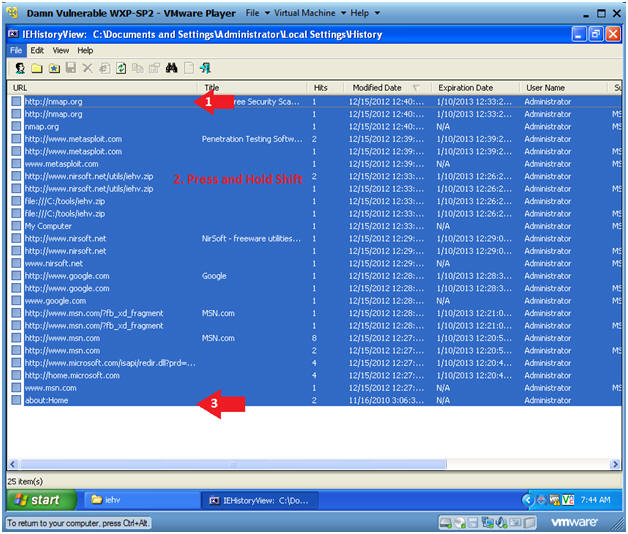
Task: Click the VMware sound card status icon
Action: [x=502, y=522]
